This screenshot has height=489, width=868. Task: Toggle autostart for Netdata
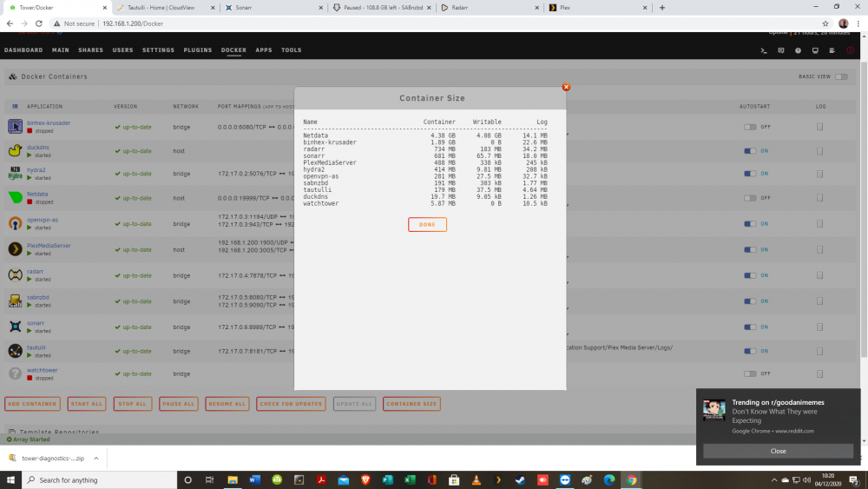(x=750, y=198)
